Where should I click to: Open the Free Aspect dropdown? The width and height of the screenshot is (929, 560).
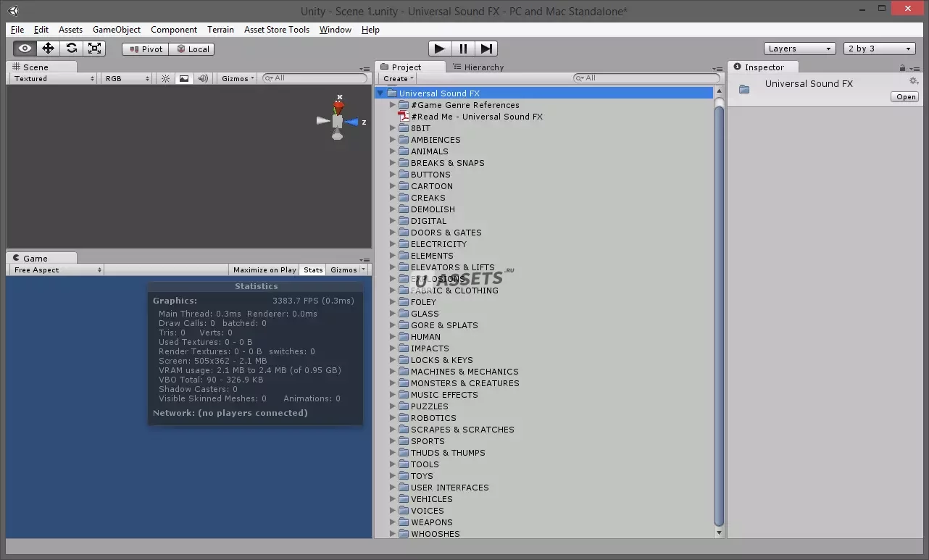pos(55,269)
